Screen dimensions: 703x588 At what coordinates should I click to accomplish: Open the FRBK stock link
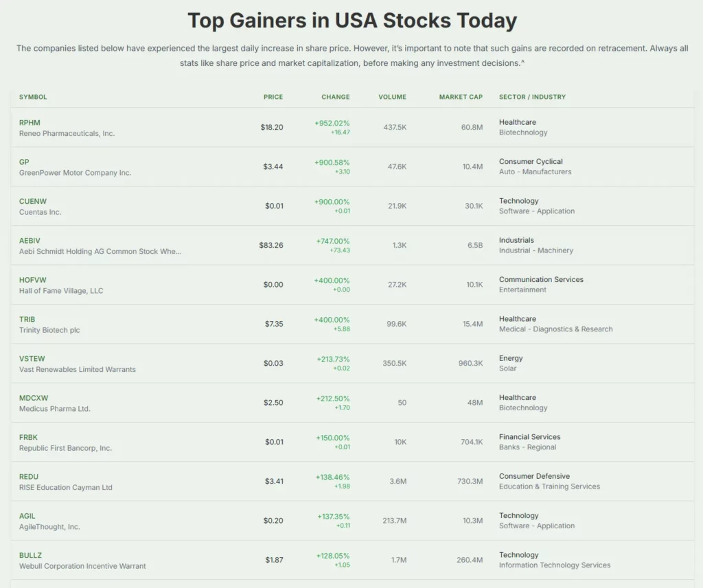[x=29, y=437]
